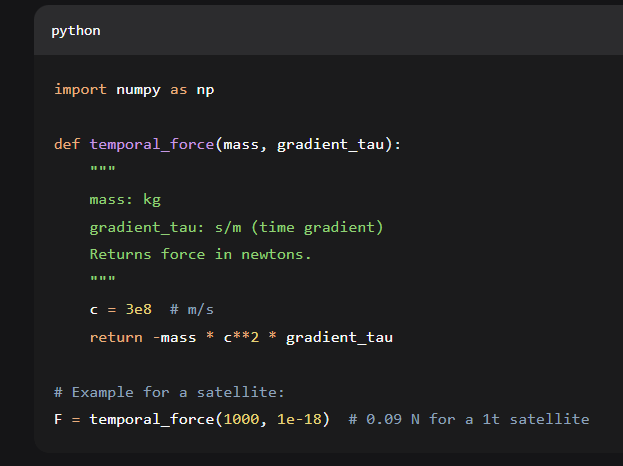Click the np alias in import line

pos(205,90)
